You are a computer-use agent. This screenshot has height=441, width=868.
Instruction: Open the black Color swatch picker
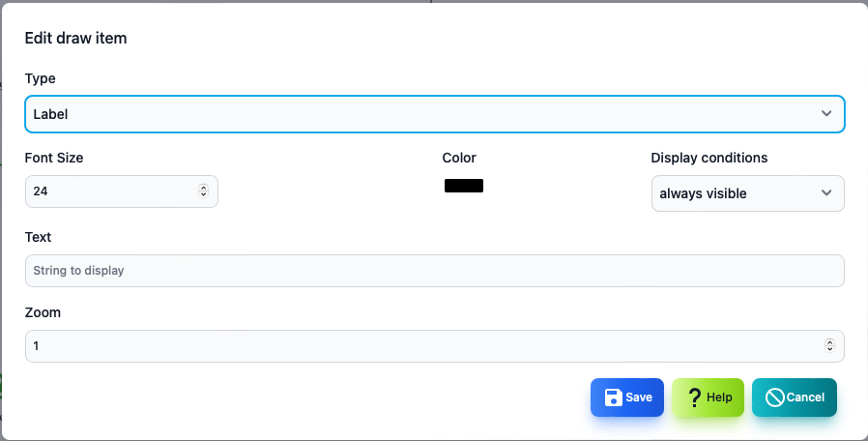tap(464, 186)
